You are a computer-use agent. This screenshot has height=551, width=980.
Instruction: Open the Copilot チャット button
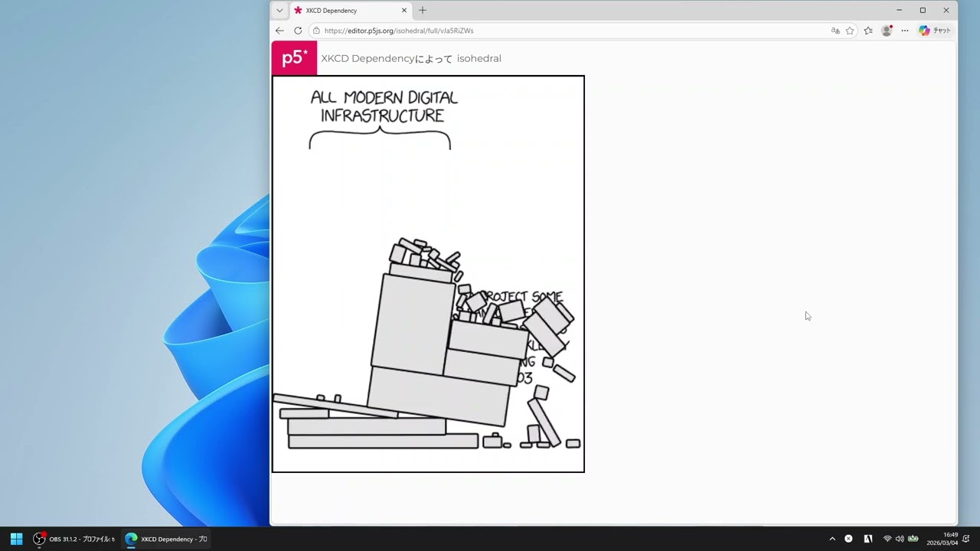click(x=935, y=31)
